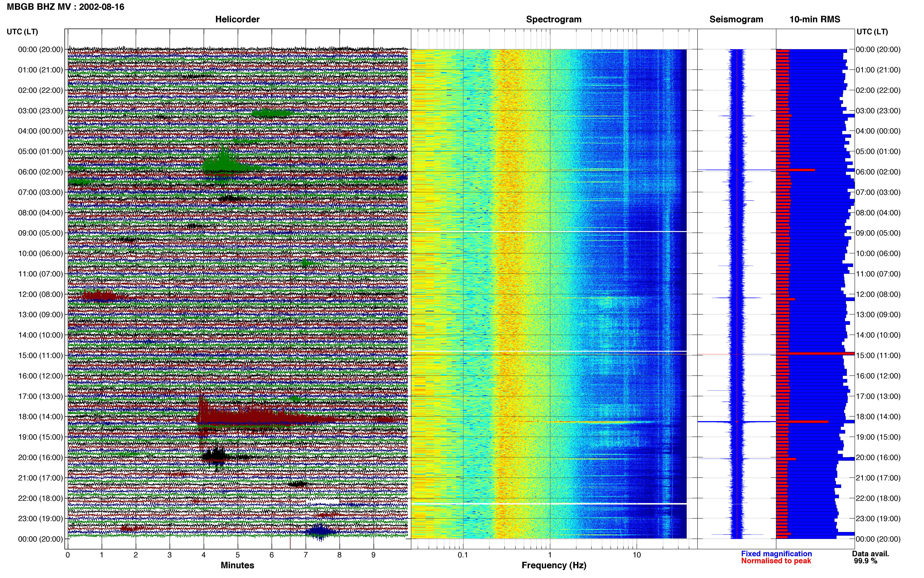Click the plot title 'MBGB BHZ MV : 2002-08-16'
Screen dimensions: 924x578
(x=65, y=7)
